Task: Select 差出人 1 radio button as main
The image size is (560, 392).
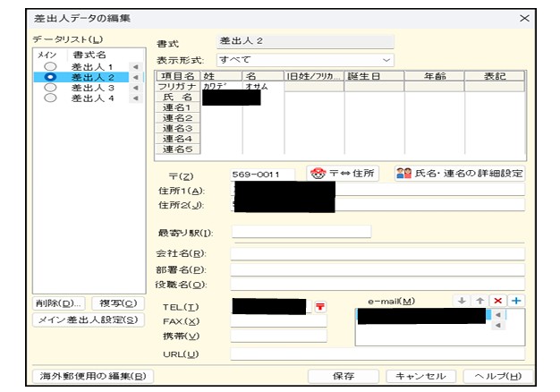Action: pyautogui.click(x=50, y=67)
